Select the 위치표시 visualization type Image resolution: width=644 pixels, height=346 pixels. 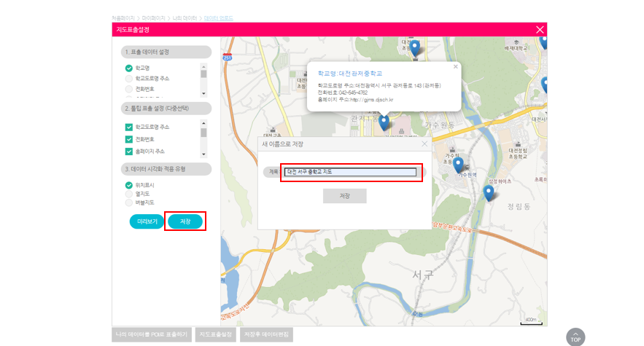(x=129, y=185)
